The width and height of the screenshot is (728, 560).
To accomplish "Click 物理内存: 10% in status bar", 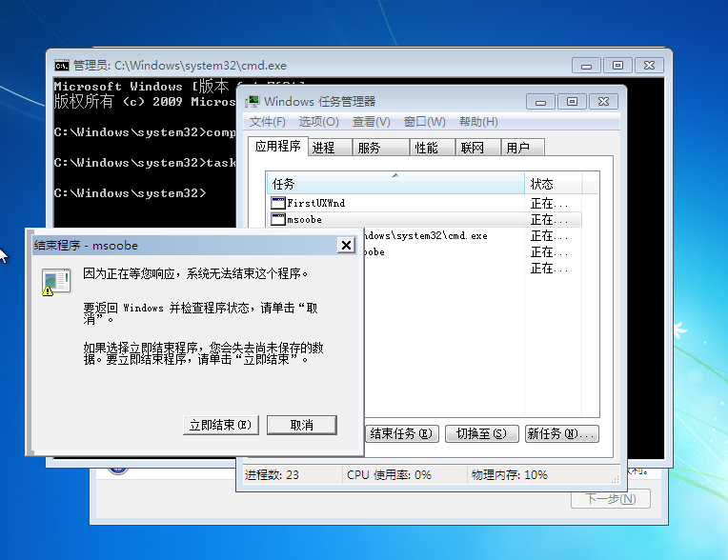I will pos(510,474).
